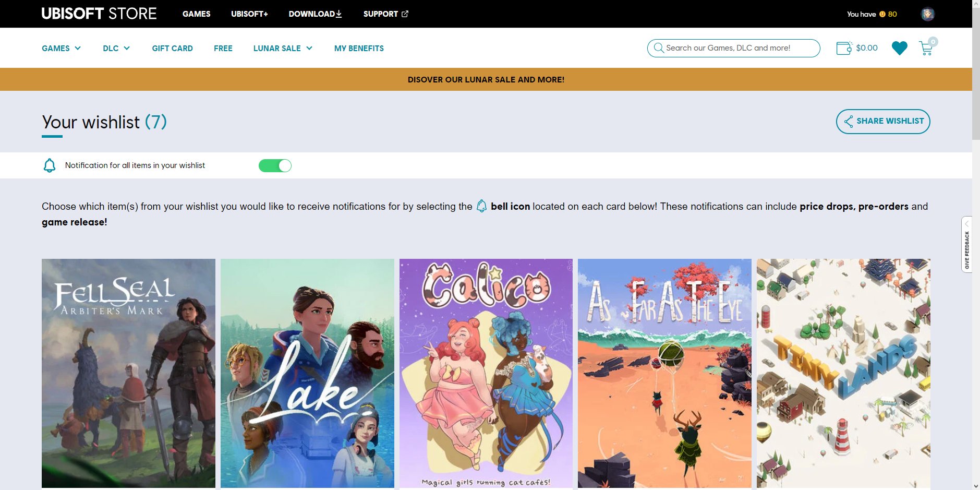980x490 pixels.
Task: Click the Your wishlist (7) heading
Action: click(104, 122)
